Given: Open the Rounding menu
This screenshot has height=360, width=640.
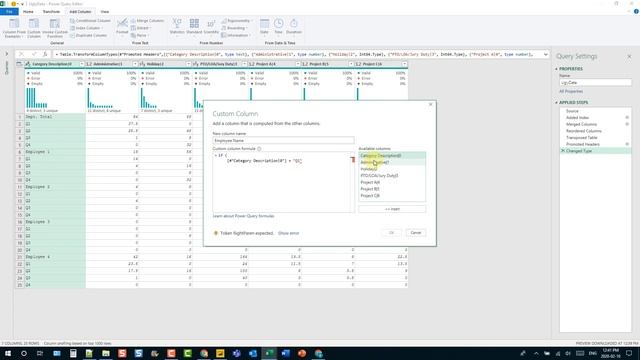Looking at the screenshot, I should (234, 28).
